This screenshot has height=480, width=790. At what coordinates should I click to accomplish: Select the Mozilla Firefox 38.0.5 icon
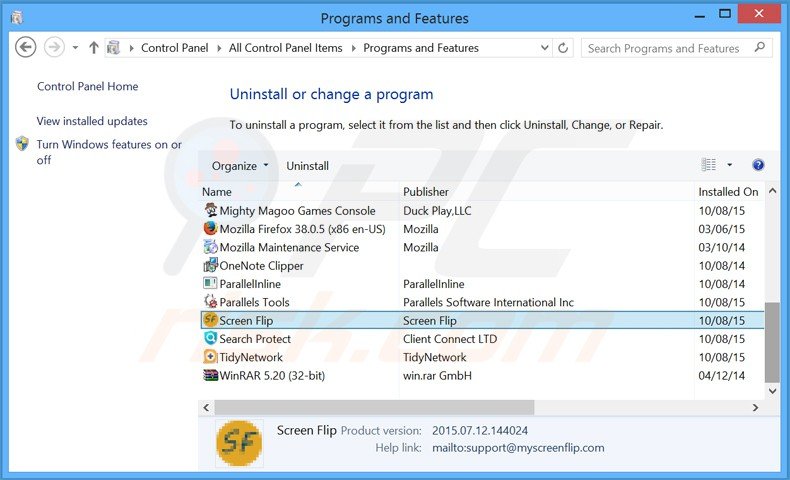pyautogui.click(x=211, y=229)
